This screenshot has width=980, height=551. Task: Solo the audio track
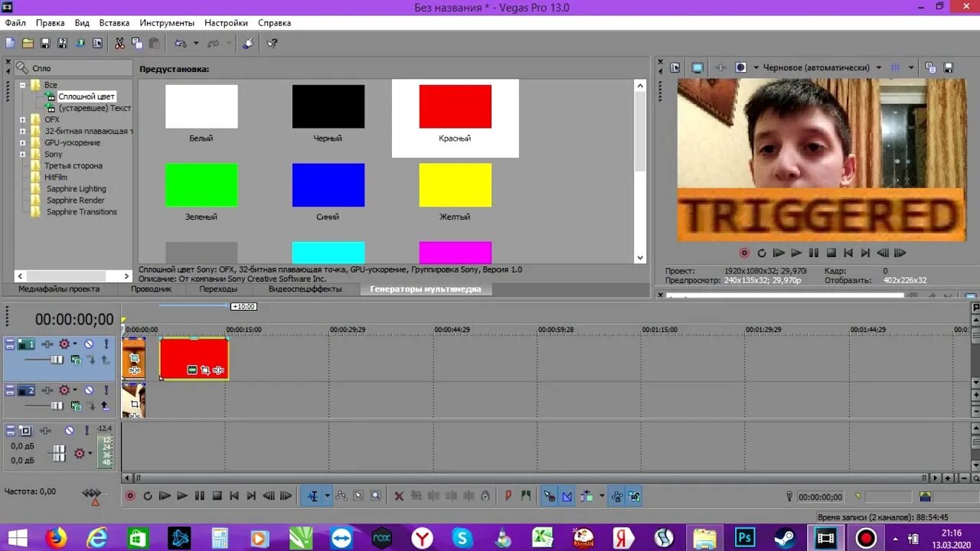coord(87,431)
